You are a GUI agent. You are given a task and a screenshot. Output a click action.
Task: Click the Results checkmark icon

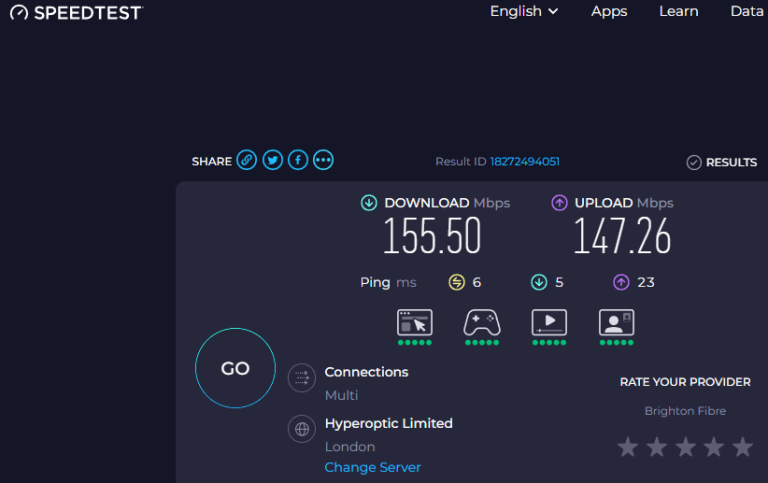(x=694, y=162)
